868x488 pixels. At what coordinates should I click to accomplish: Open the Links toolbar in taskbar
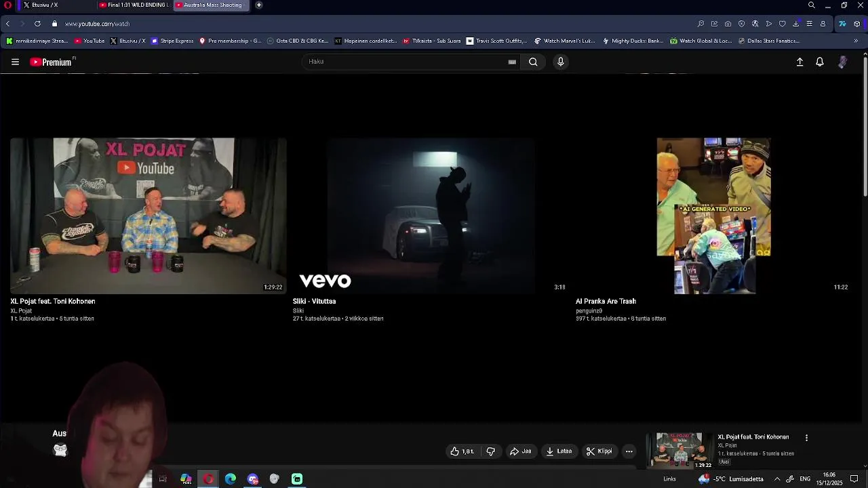pos(669,479)
